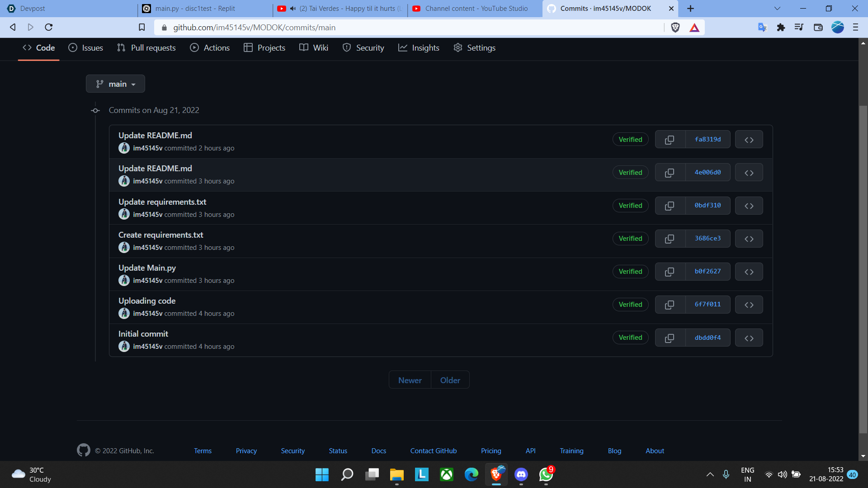Open the browser extensions puzzle icon
This screenshot has width=868, height=488.
pos(781,28)
